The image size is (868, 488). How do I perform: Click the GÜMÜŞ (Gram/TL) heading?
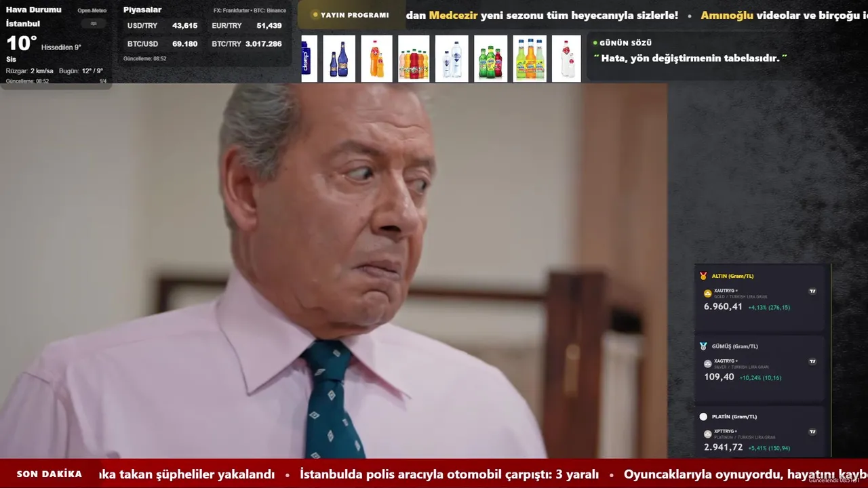pos(735,346)
